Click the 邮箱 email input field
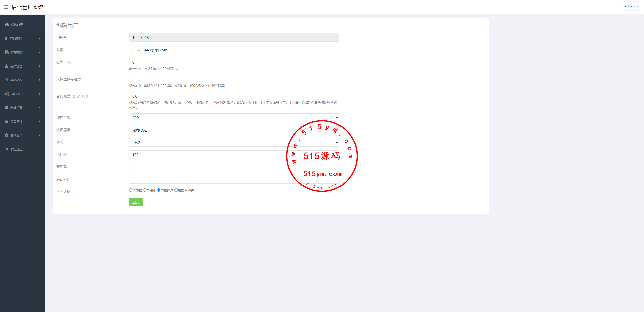Viewport: 644px width, 312px height. [234, 50]
